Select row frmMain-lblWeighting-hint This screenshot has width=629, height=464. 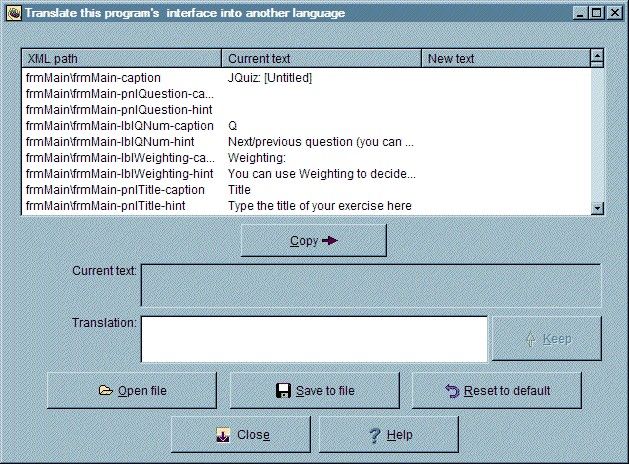306,174
